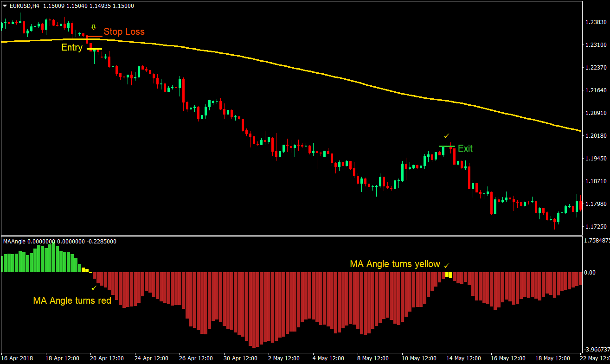This screenshot has height=364, width=610.
Task: Open the EURUSD,H4 chart dropdown triangle
Action: point(4,6)
